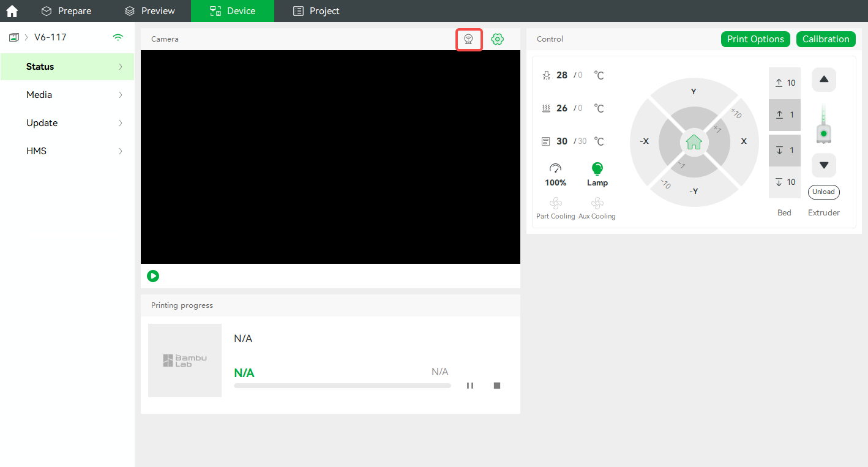Toggle the Aux Cooling fan

tap(597, 208)
